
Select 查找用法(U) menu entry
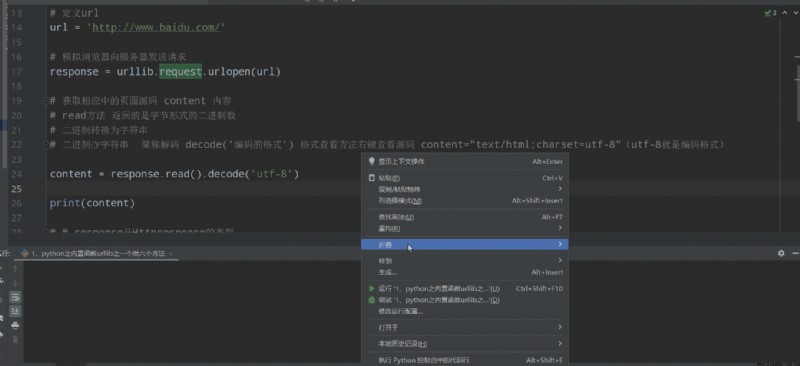click(x=465, y=217)
